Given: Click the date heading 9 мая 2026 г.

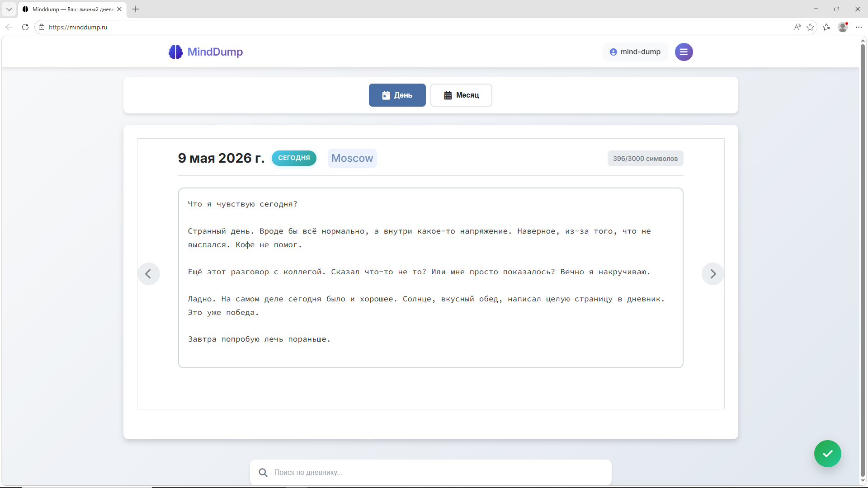Looking at the screenshot, I should coord(221,158).
